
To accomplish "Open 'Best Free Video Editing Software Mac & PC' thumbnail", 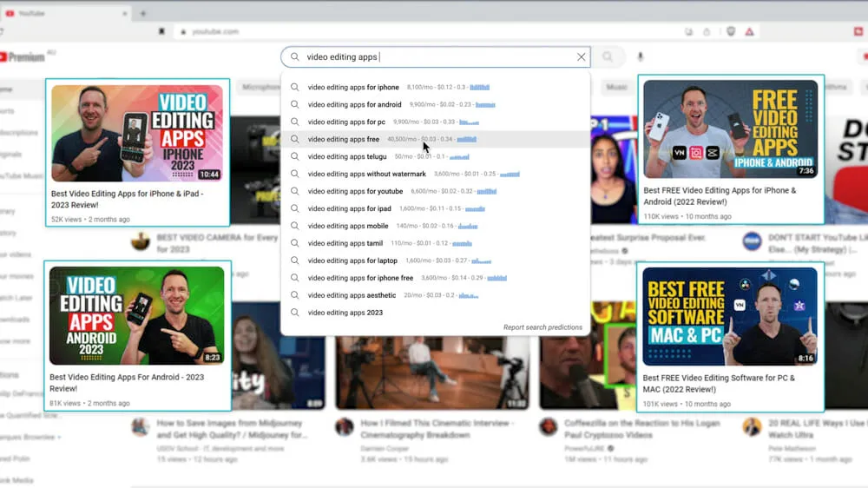I will click(730, 316).
